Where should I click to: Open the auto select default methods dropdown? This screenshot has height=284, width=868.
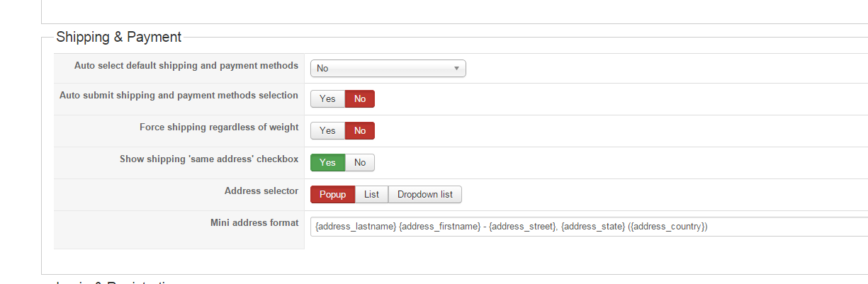388,69
